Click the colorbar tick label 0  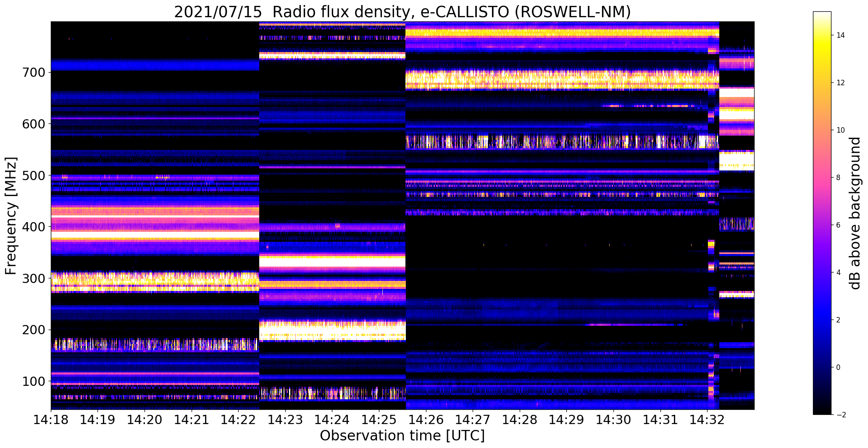tap(839, 367)
